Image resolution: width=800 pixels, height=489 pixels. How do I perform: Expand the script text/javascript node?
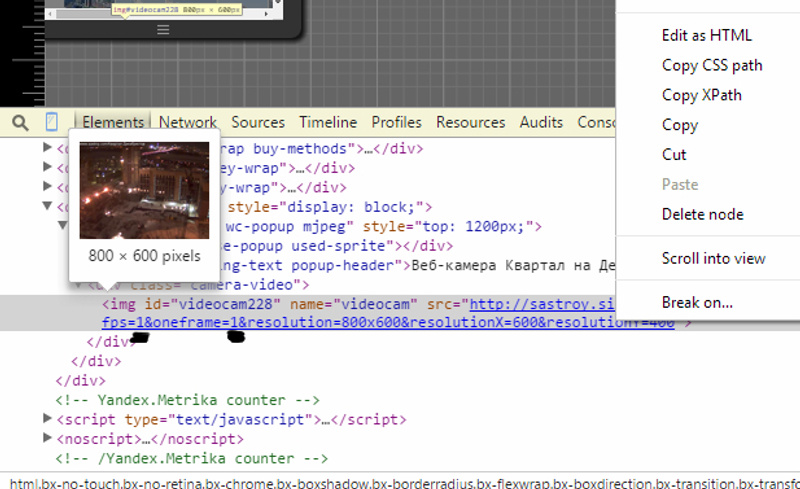(47, 419)
